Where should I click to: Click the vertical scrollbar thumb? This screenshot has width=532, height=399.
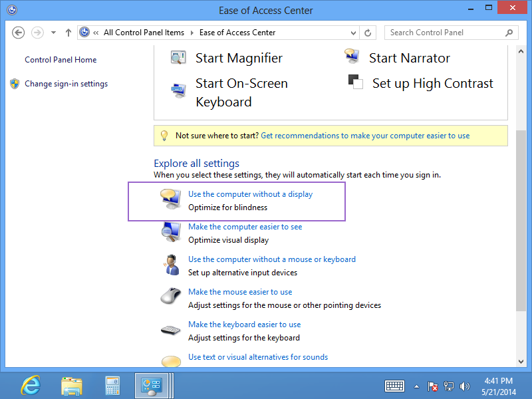521,221
